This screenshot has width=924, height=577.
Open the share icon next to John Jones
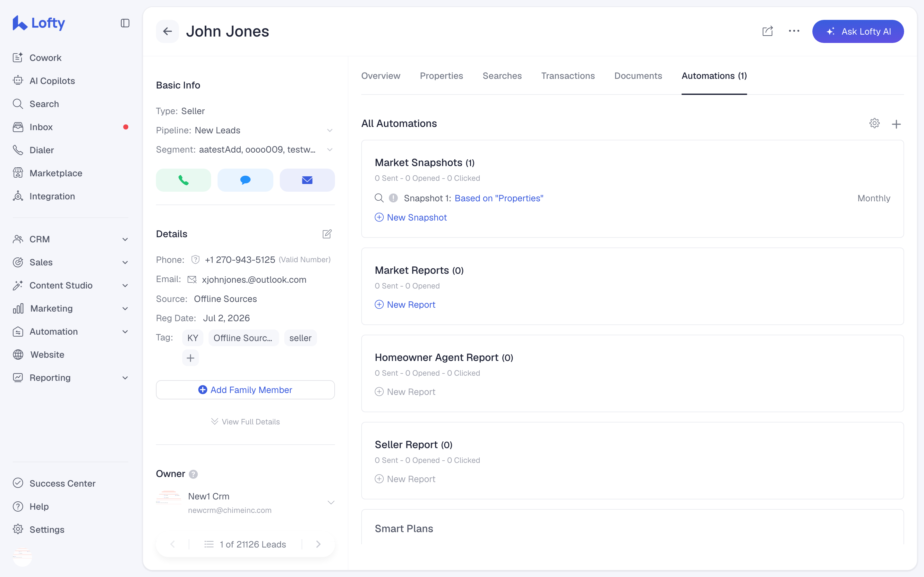(767, 31)
